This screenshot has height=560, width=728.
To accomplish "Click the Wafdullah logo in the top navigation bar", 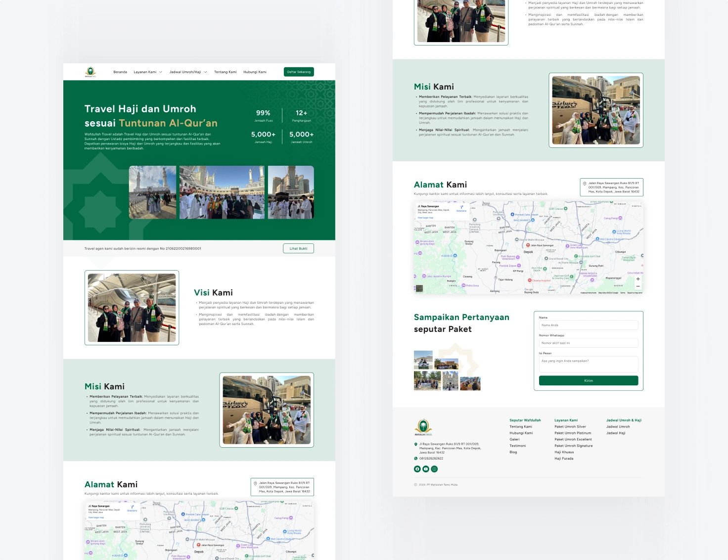I will (x=90, y=72).
